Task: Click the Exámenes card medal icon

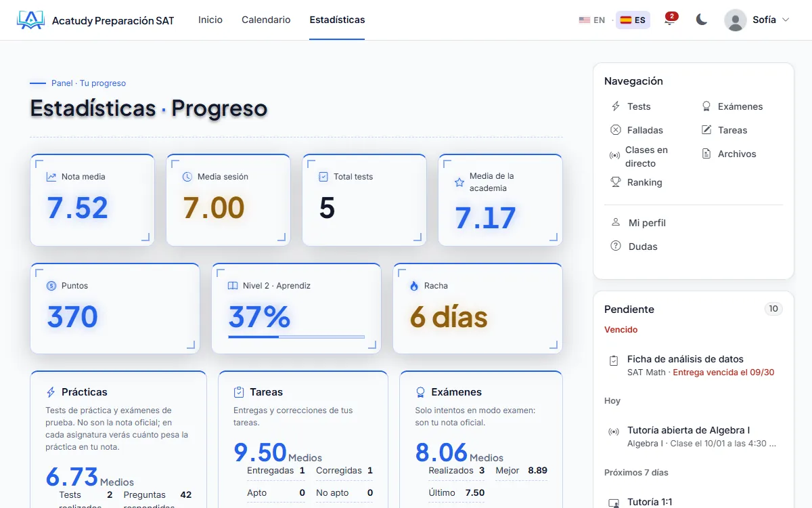Action: point(420,392)
